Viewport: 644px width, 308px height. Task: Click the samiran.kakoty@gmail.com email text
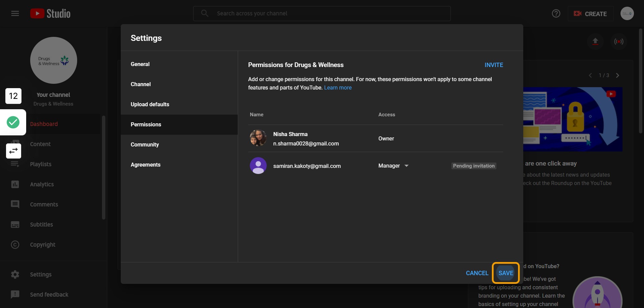pyautogui.click(x=307, y=166)
